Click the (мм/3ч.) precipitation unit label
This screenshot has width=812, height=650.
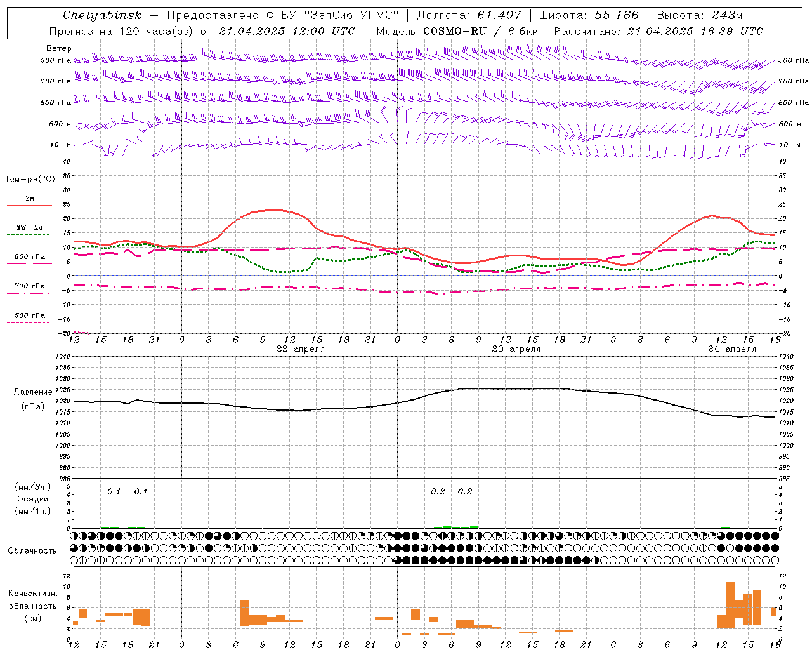pyautogui.click(x=33, y=487)
